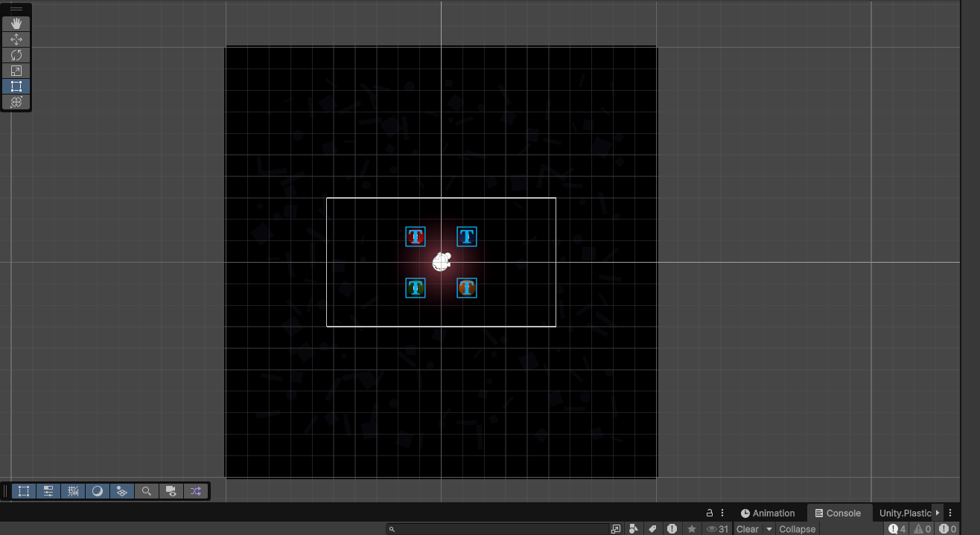Click the scene search magnifier icon
This screenshot has width=980, height=535.
[x=147, y=491]
